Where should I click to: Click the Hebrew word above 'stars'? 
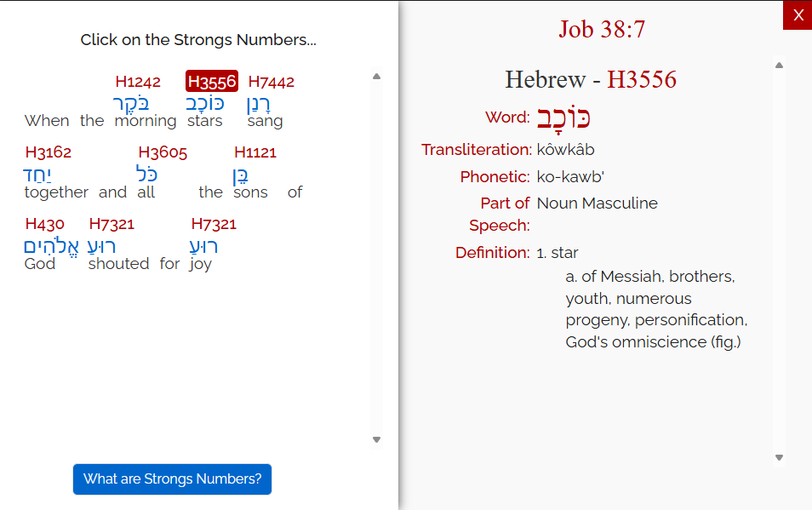coord(205,103)
